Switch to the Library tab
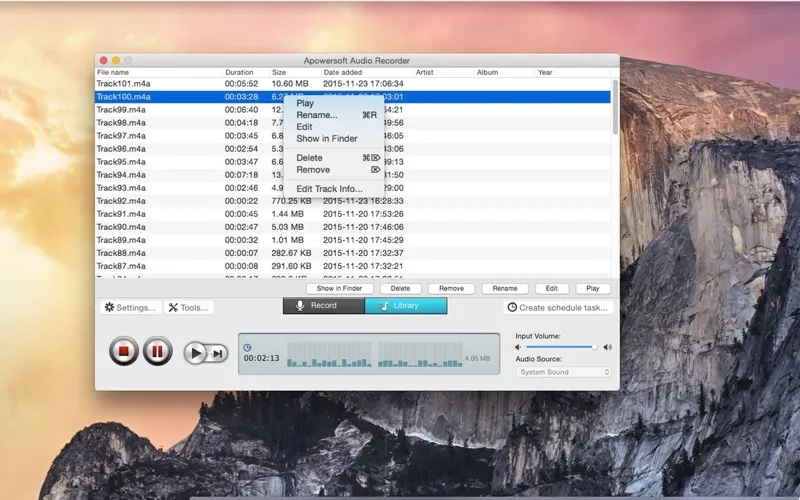 [x=405, y=306]
